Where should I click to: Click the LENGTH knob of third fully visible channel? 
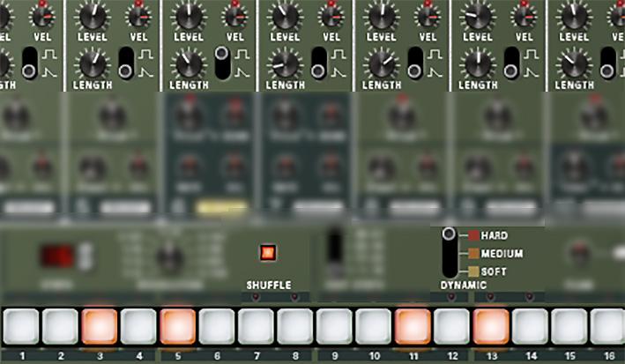coord(286,64)
